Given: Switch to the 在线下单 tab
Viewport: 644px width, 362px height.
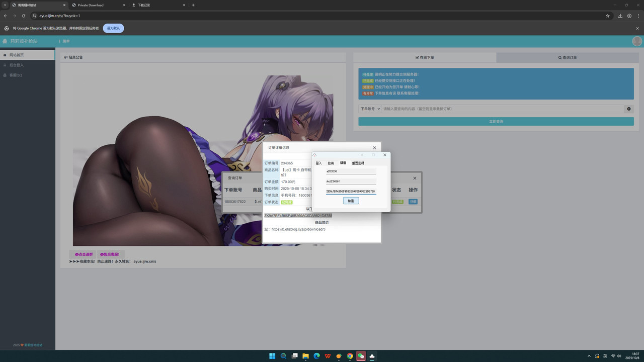Looking at the screenshot, I should tap(425, 57).
